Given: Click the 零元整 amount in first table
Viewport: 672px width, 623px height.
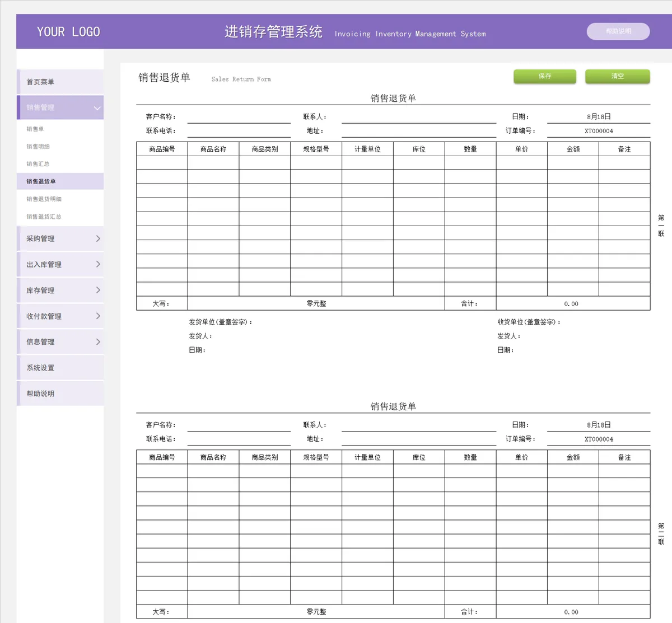Looking at the screenshot, I should pos(316,303).
